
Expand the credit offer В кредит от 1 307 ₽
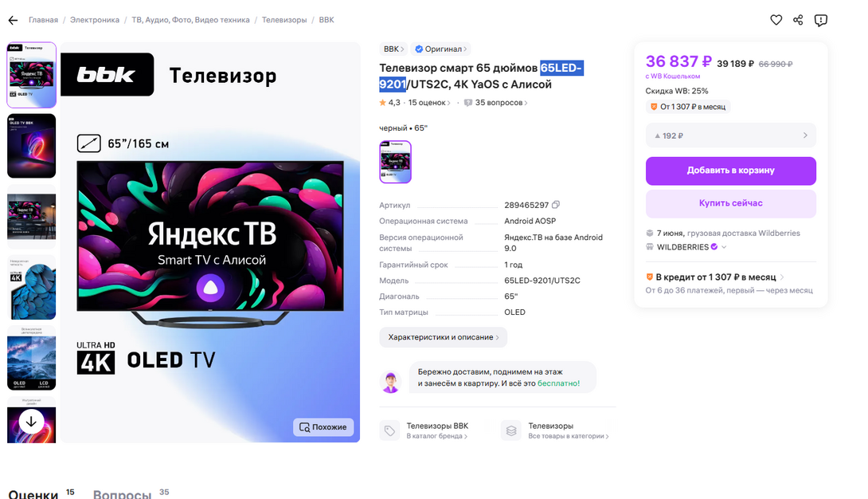715,277
